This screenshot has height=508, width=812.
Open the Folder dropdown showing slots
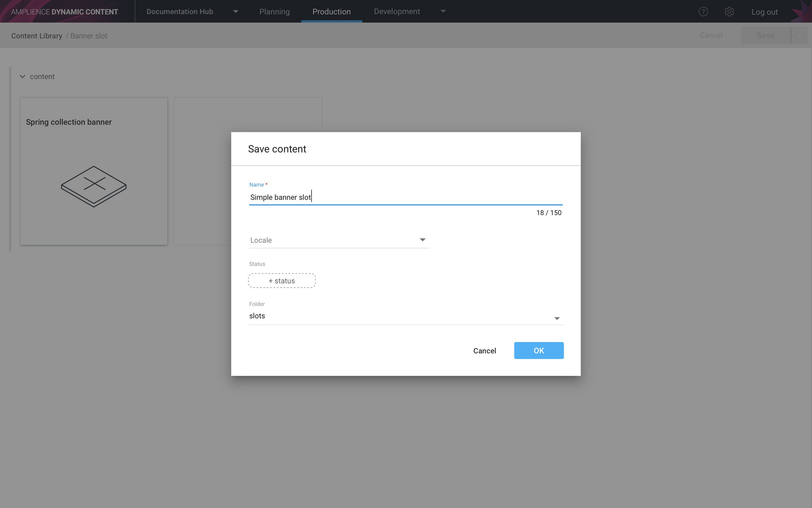point(556,318)
